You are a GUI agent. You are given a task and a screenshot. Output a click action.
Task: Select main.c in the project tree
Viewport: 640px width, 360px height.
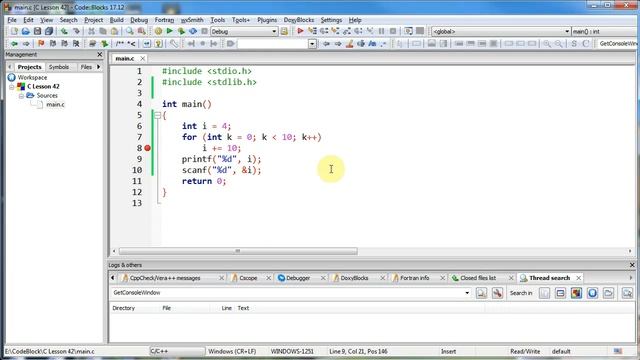[55, 104]
